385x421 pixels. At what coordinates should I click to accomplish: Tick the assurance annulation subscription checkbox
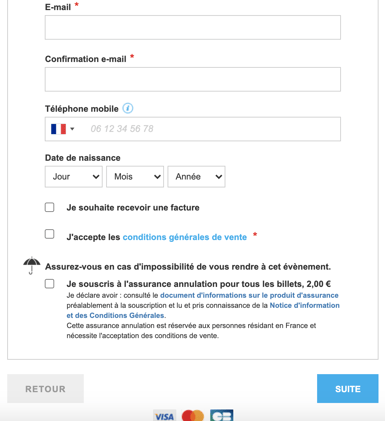[50, 284]
